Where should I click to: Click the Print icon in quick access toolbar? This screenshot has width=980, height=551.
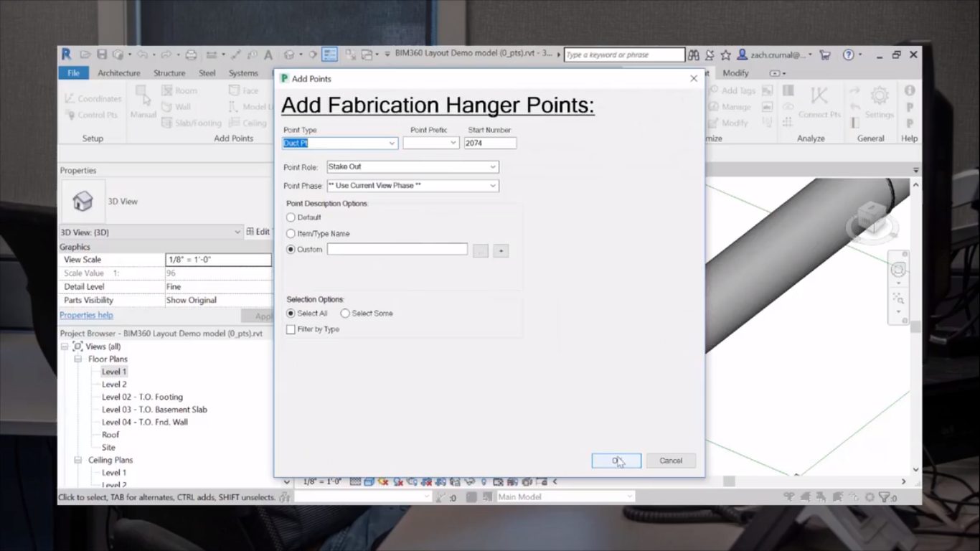click(x=191, y=55)
